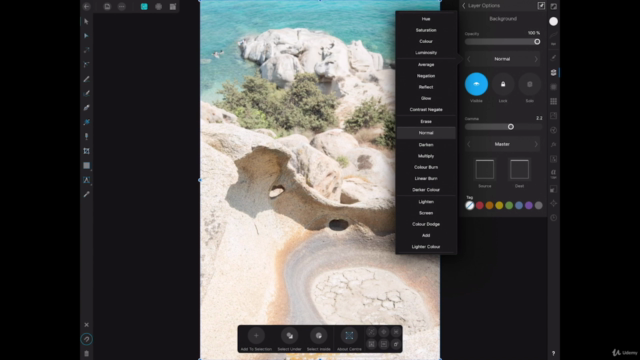Adjust the Opacity slider handle
The width and height of the screenshot is (640, 360).
pyautogui.click(x=537, y=42)
